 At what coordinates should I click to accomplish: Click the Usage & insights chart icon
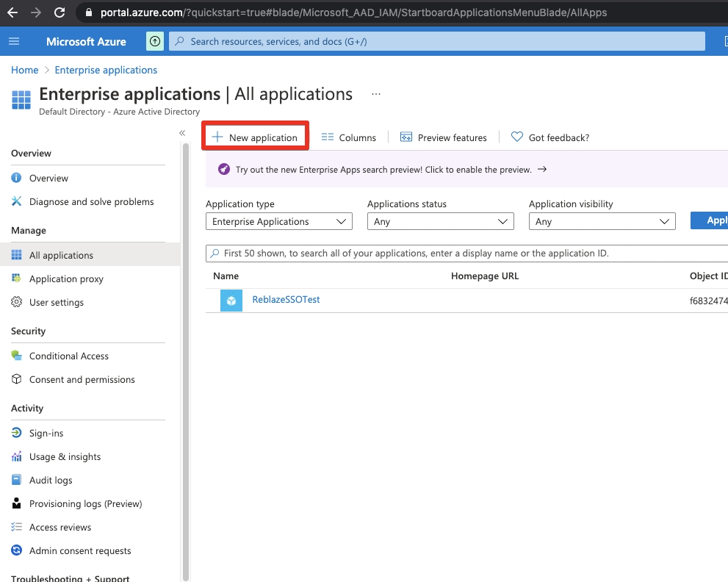(x=16, y=456)
